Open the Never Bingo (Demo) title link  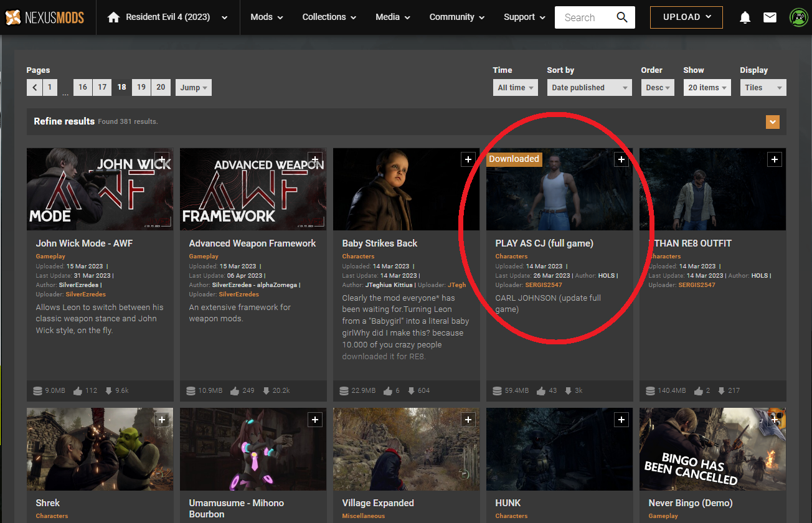pos(691,503)
